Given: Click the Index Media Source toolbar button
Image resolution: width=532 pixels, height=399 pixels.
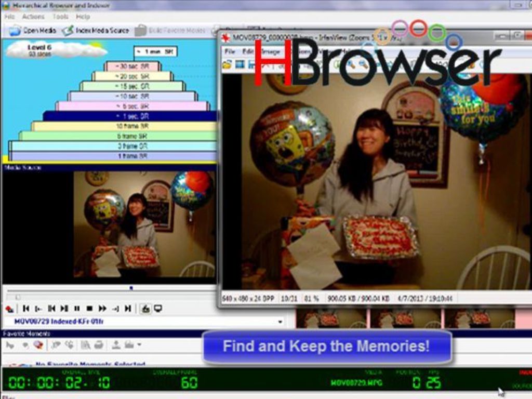Looking at the screenshot, I should coord(96,31).
